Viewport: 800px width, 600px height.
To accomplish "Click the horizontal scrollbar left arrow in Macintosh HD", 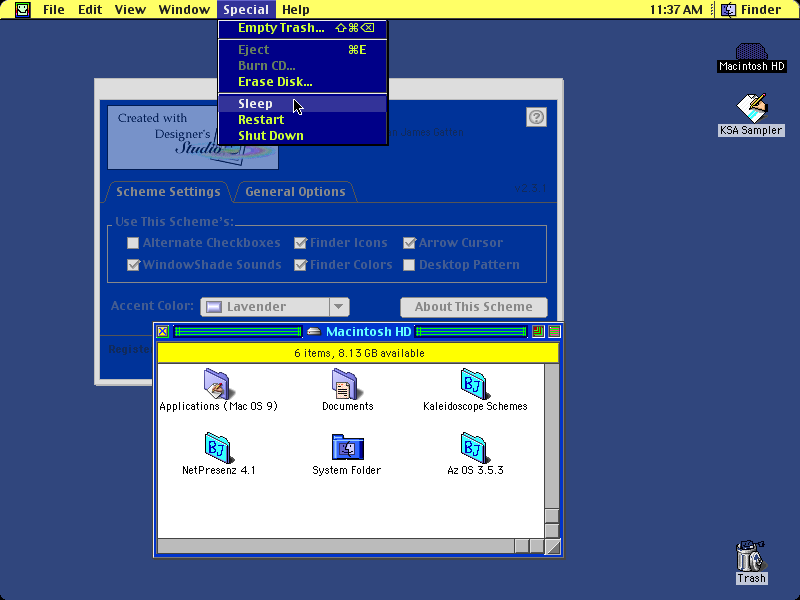I will [521, 546].
